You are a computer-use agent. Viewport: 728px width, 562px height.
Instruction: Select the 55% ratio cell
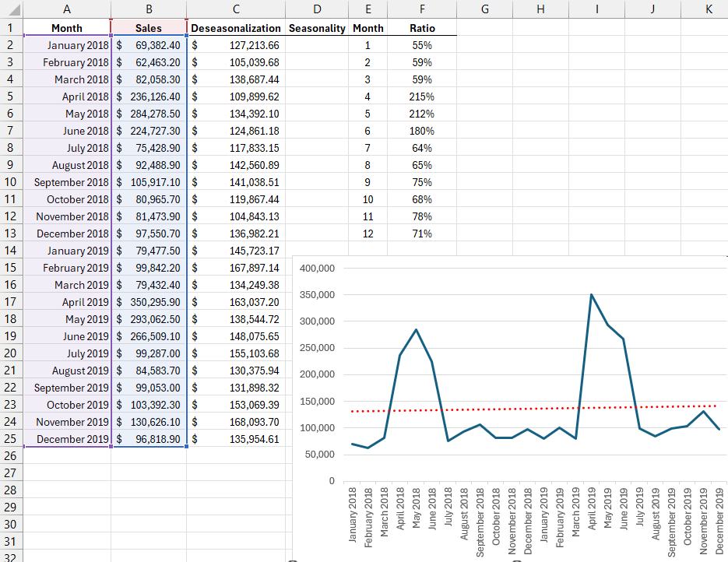(422, 45)
